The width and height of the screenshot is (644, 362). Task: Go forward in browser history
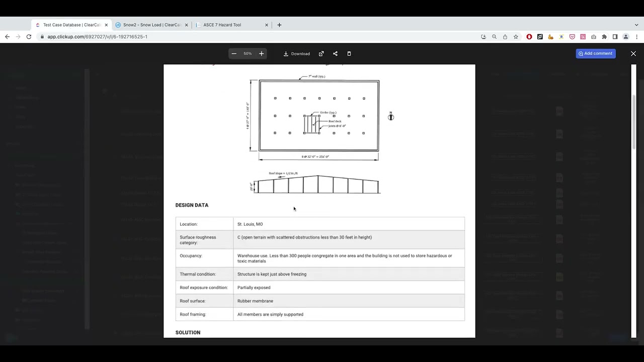click(18, 37)
